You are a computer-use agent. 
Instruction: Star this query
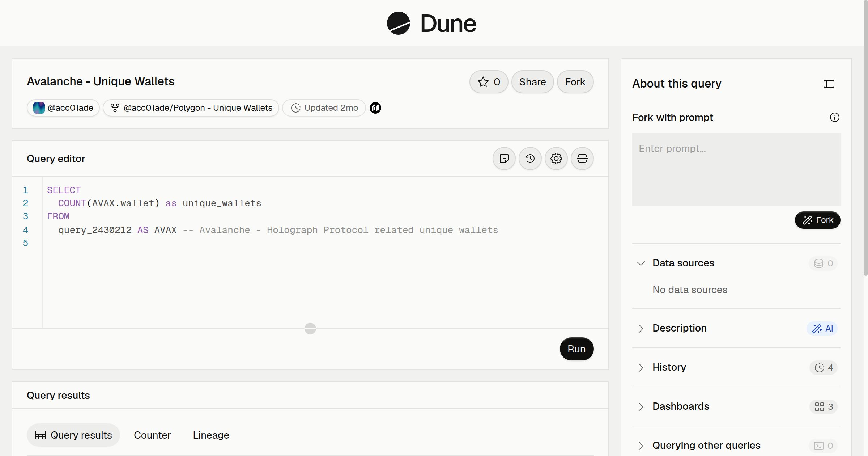tap(489, 82)
